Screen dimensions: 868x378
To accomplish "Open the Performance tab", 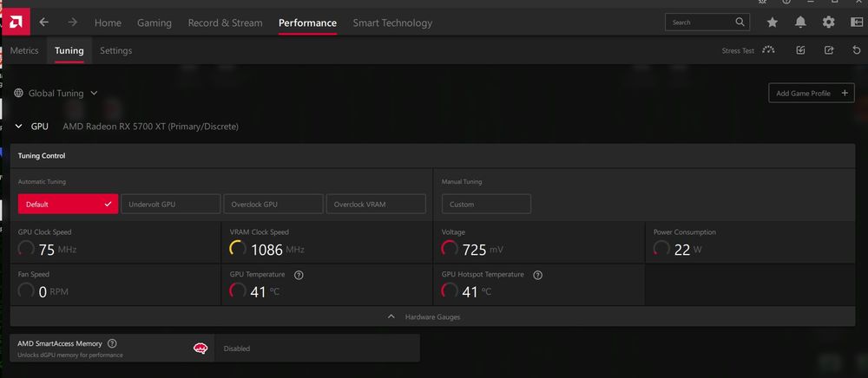I will point(307,23).
